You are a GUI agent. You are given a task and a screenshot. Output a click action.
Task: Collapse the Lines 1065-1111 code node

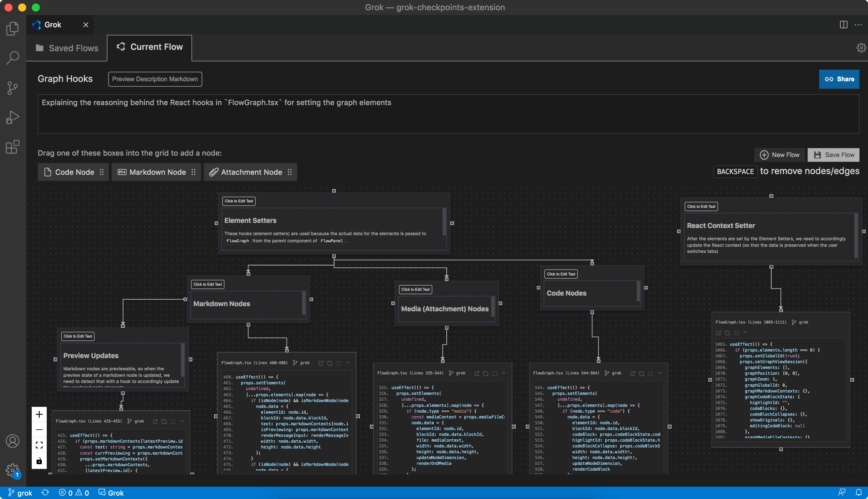(x=745, y=332)
